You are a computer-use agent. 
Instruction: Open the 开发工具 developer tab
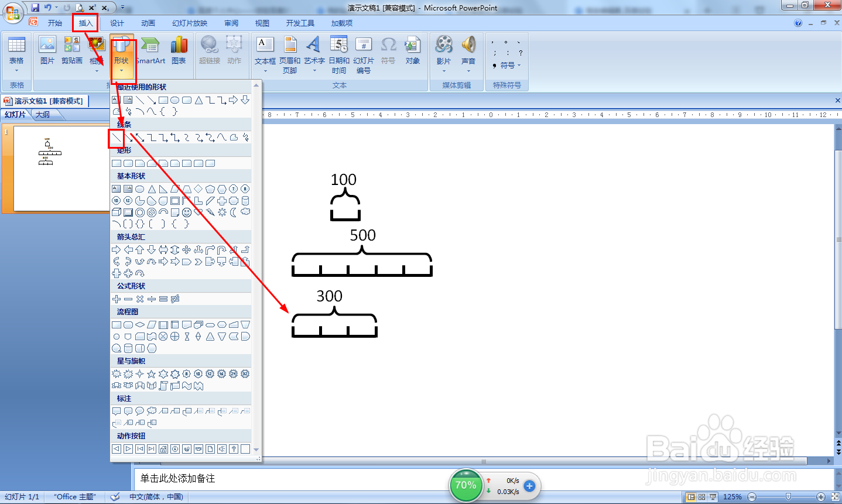pos(300,23)
